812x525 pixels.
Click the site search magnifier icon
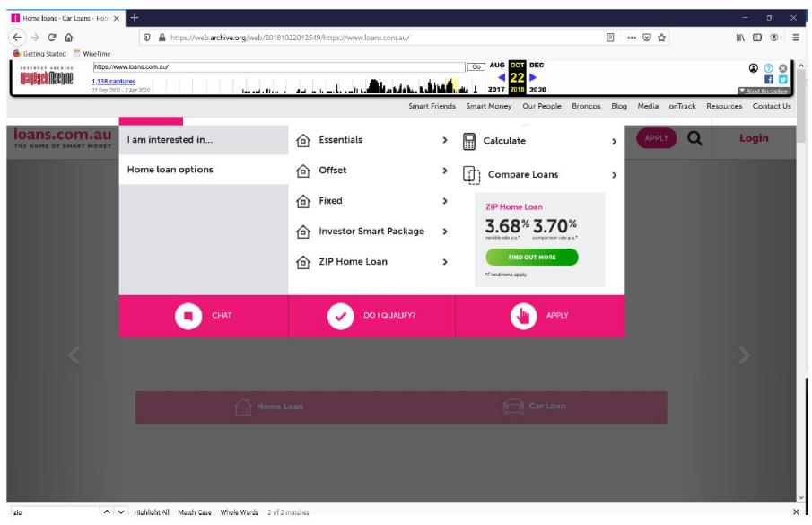(x=695, y=138)
